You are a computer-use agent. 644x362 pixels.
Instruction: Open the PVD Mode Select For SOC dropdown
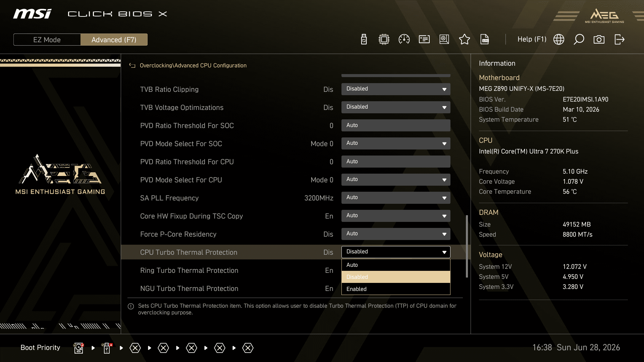click(x=396, y=143)
